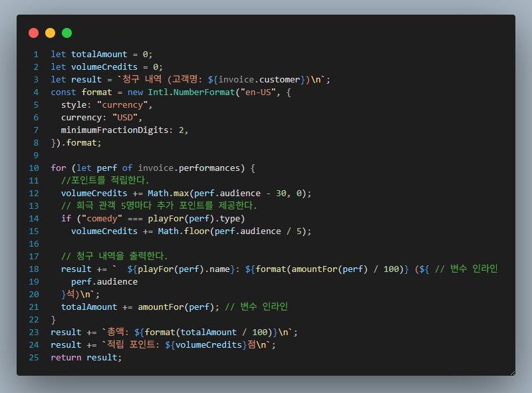Click the "comedy" string literal
The width and height of the screenshot is (532, 393).
tap(102, 219)
